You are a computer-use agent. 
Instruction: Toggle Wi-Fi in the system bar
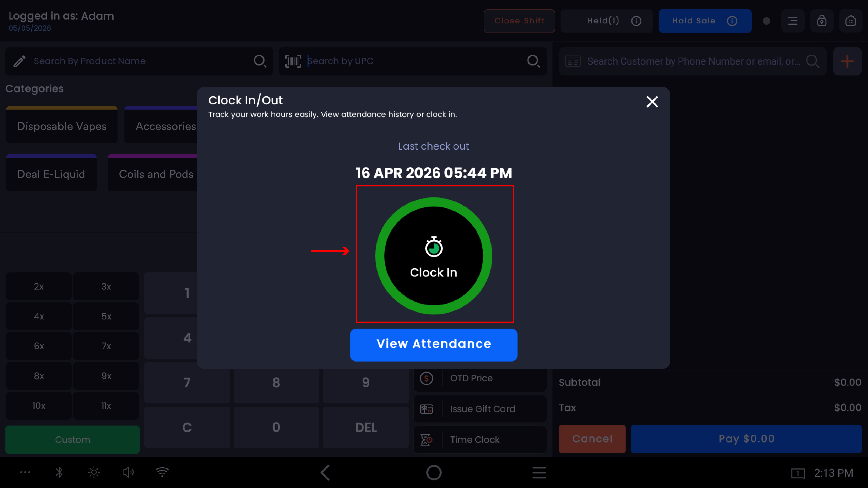pos(162,472)
